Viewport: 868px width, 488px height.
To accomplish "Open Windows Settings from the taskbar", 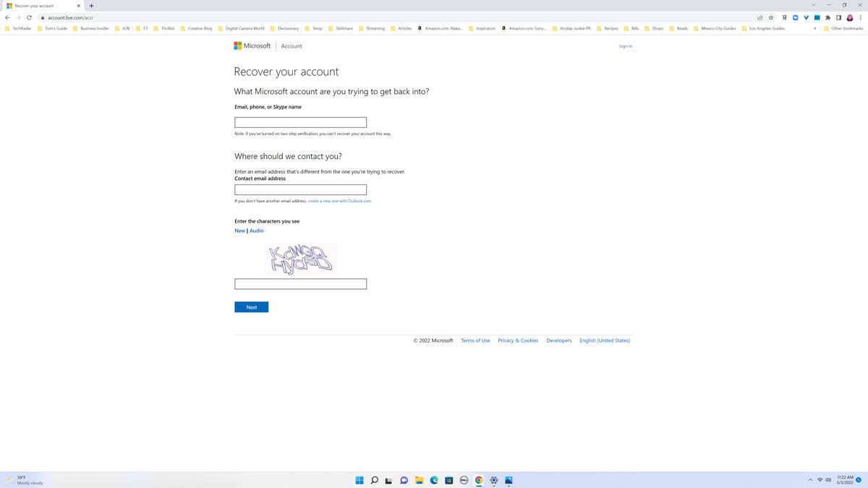I will 494,480.
